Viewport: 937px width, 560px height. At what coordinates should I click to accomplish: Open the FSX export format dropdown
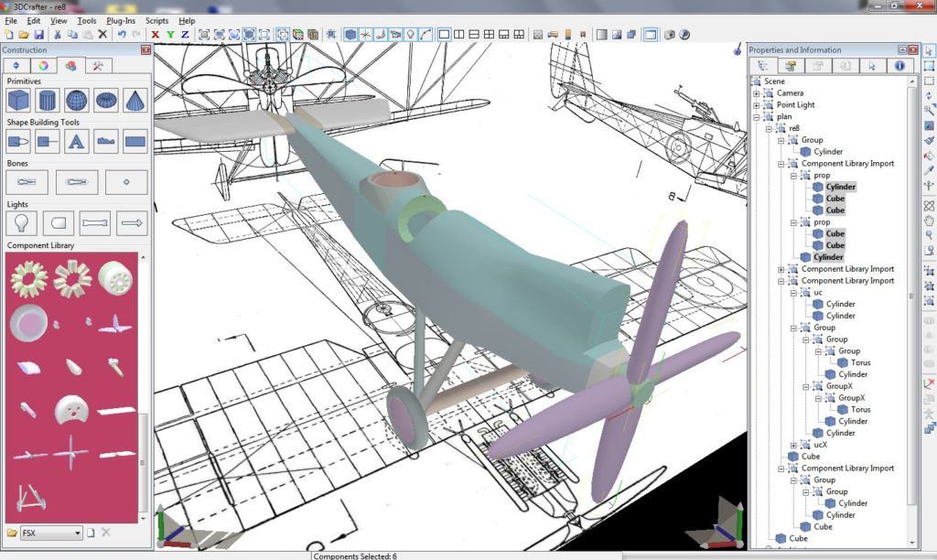(78, 533)
